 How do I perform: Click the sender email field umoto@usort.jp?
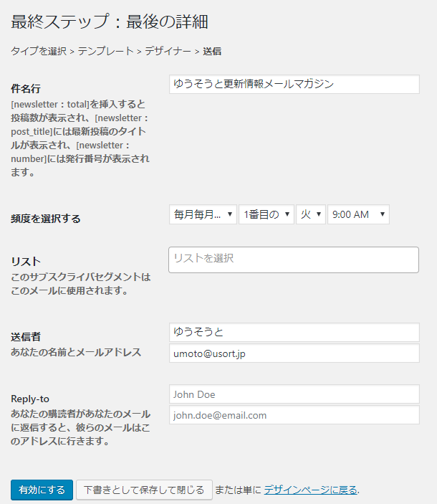[x=294, y=353]
